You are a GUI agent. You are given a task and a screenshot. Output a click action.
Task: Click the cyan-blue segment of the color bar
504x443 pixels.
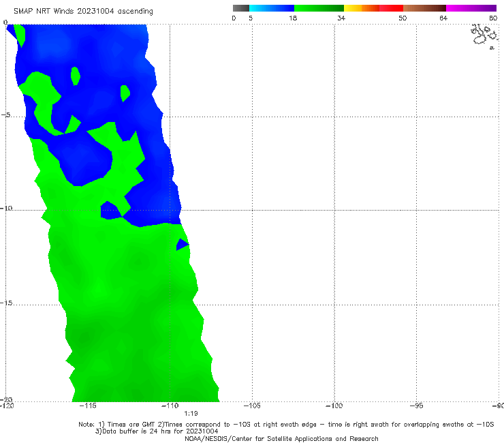[x=272, y=8]
